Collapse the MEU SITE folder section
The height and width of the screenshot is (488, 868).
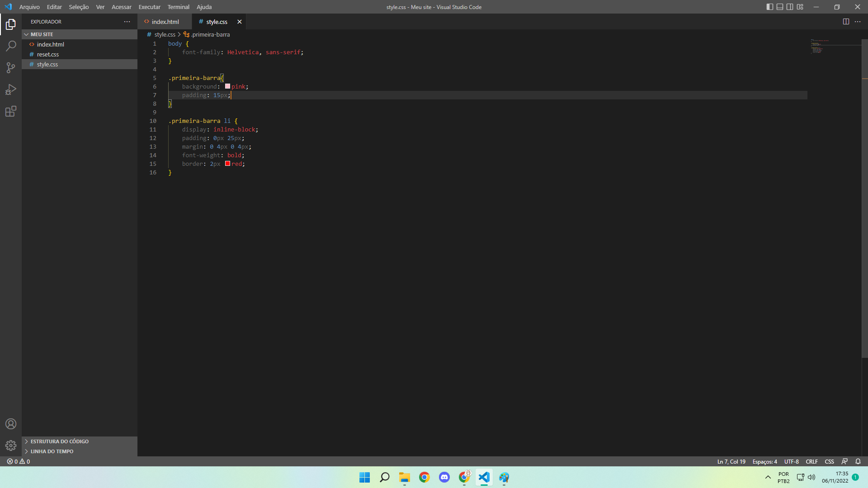click(80, 34)
